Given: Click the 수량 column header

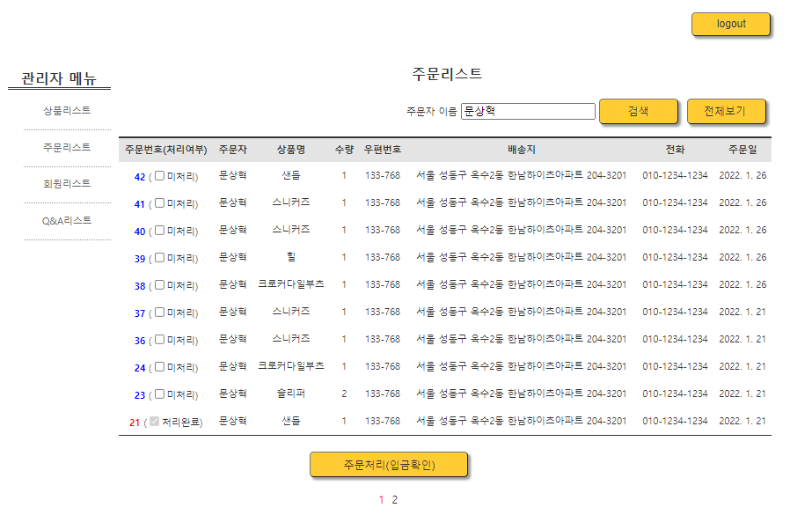Looking at the screenshot, I should (x=344, y=150).
